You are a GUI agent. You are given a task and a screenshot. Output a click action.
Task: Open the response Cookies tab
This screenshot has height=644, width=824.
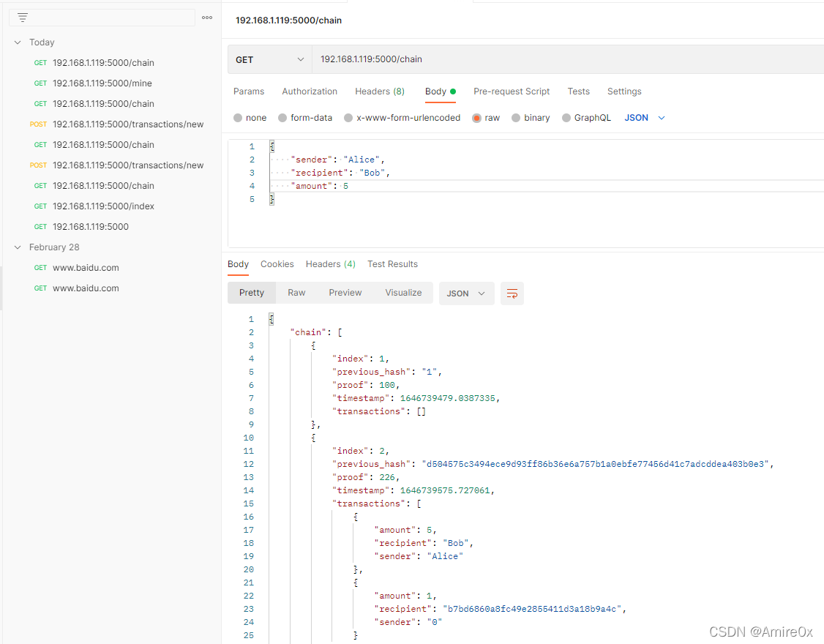click(277, 264)
